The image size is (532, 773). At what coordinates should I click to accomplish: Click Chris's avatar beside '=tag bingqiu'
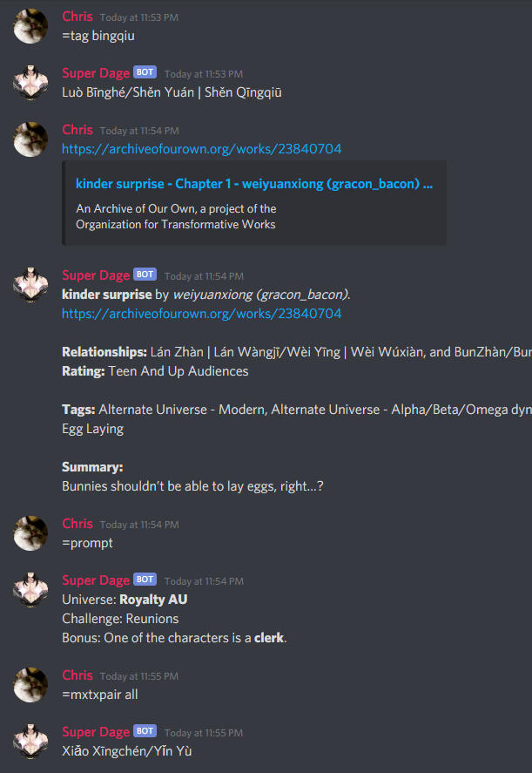[x=30, y=26]
